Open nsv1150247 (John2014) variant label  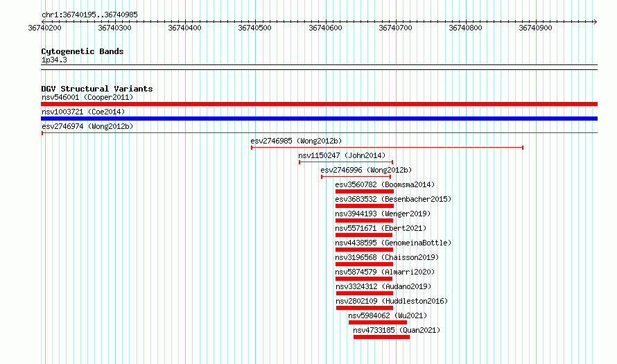[x=342, y=155]
